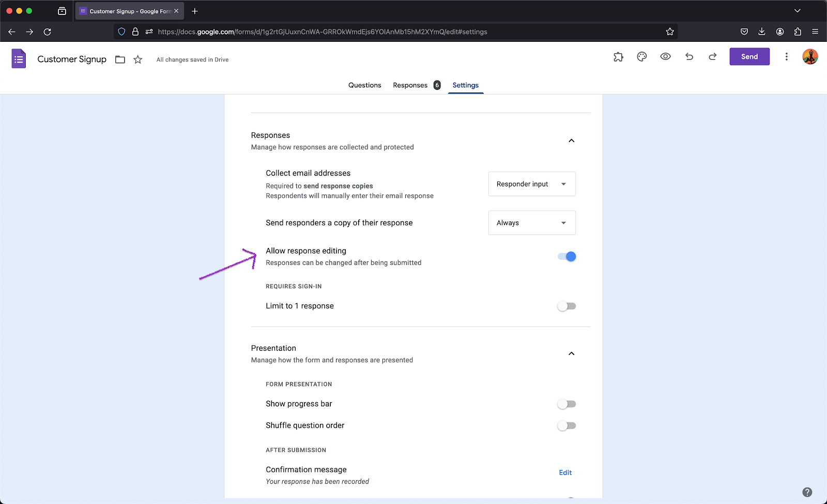Click the undo arrow icon

689,57
